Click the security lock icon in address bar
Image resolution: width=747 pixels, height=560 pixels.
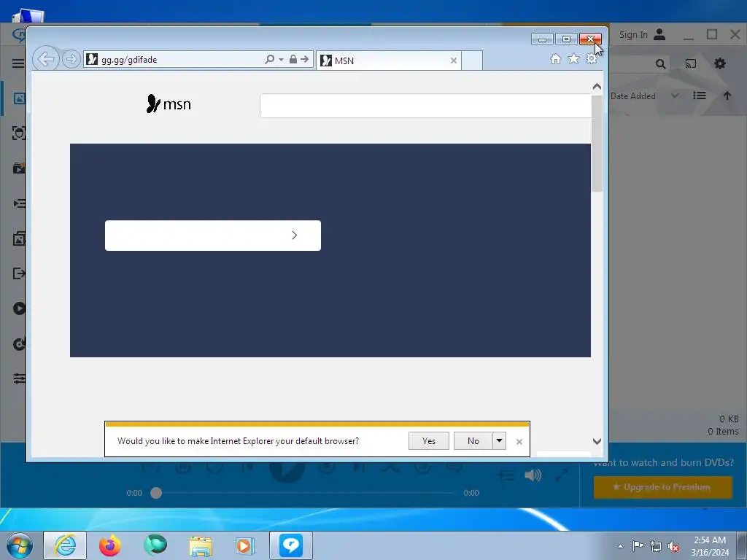pos(293,60)
